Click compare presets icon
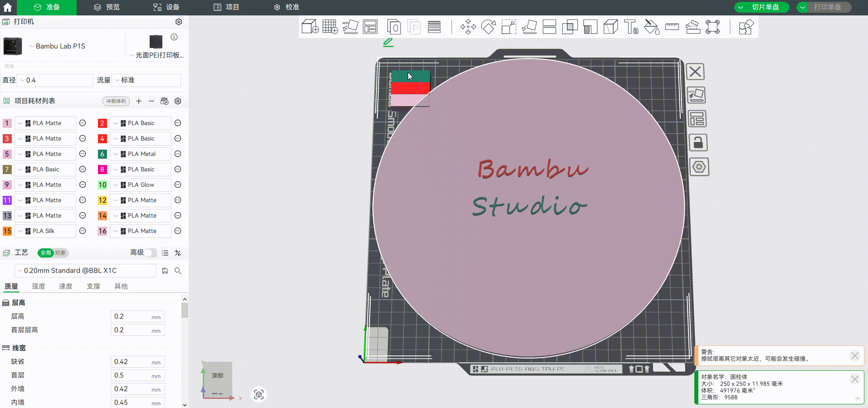 click(178, 253)
